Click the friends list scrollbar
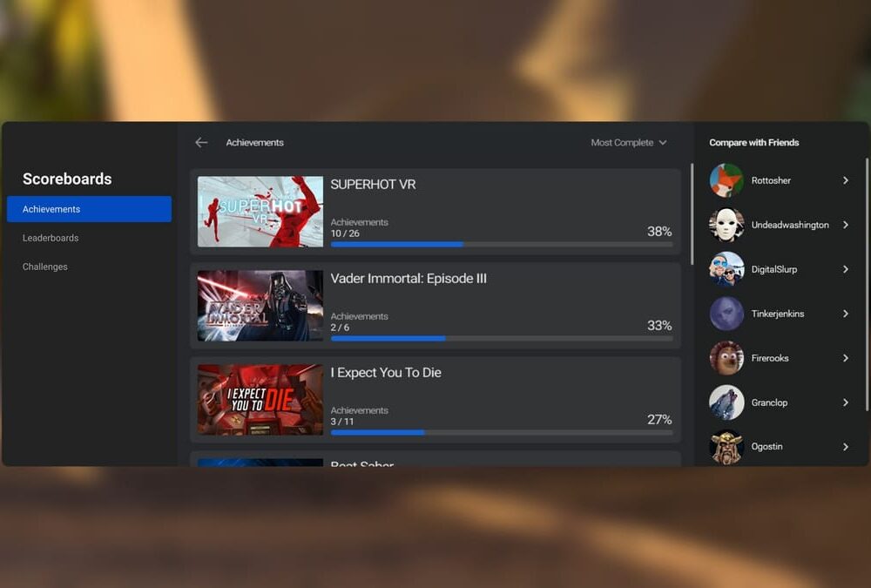The width and height of the screenshot is (871, 588). (x=868, y=285)
